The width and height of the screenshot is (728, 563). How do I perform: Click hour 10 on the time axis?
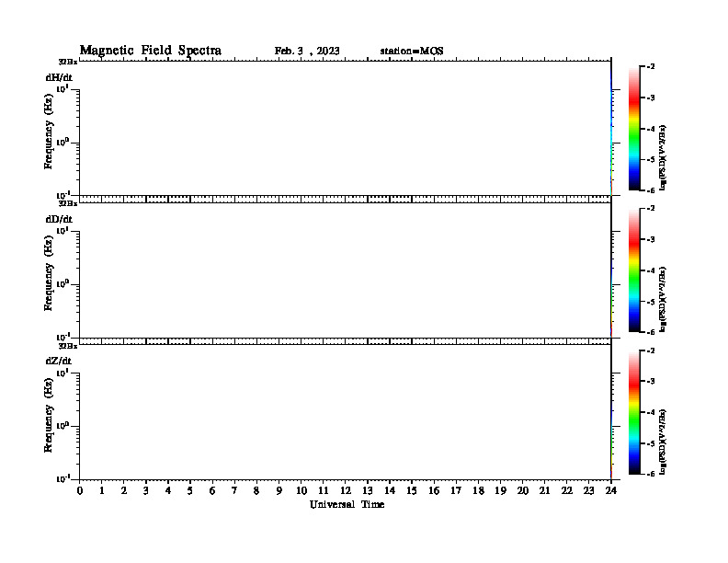point(301,491)
